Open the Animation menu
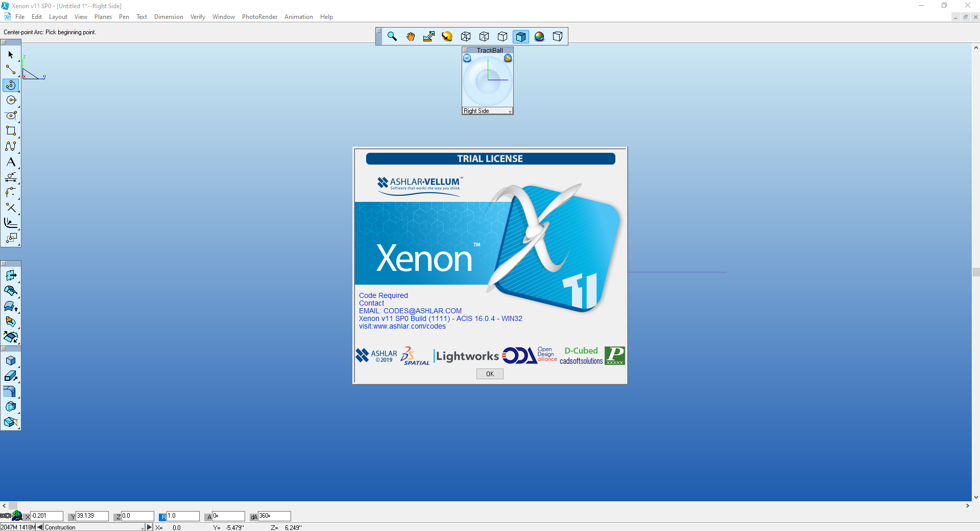The image size is (980, 531). point(299,17)
